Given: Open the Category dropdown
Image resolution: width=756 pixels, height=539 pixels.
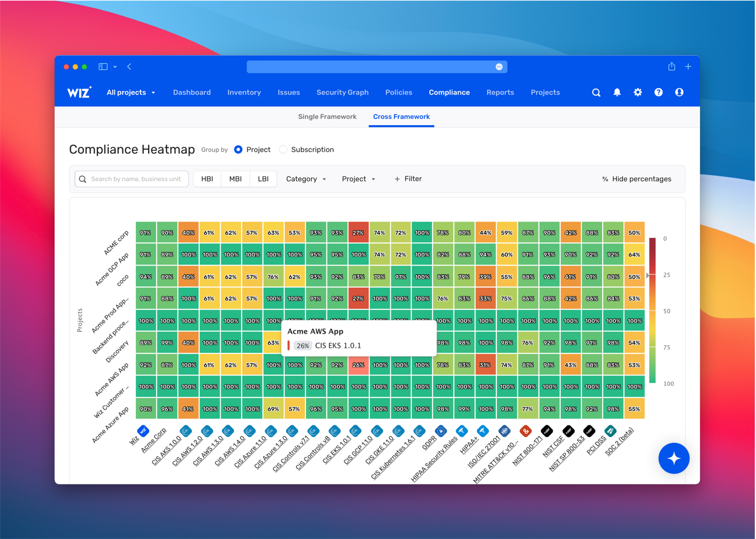Looking at the screenshot, I should point(306,179).
